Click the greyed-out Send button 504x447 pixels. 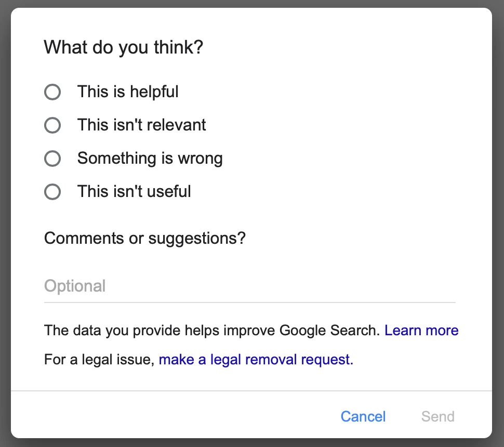click(x=438, y=416)
